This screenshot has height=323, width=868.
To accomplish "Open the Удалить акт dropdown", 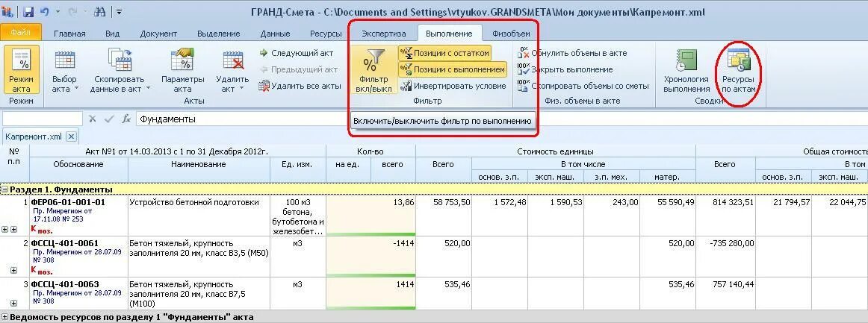I will point(232,71).
